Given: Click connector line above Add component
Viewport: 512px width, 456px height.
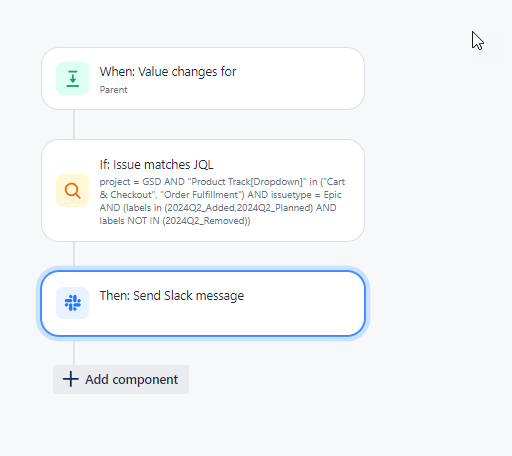Looking at the screenshot, I should coord(74,353).
